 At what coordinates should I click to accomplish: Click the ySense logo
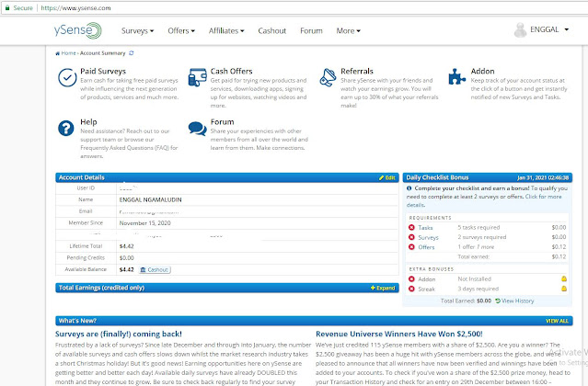pos(77,30)
